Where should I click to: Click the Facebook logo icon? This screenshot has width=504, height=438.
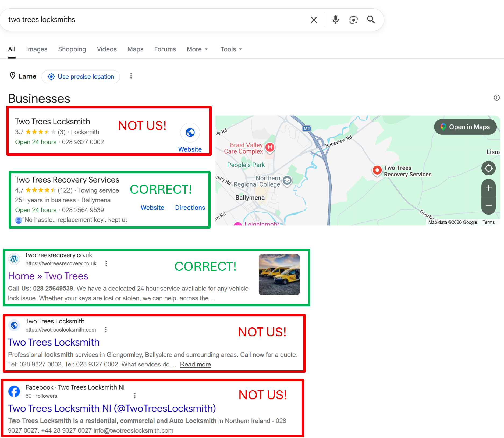tap(14, 391)
